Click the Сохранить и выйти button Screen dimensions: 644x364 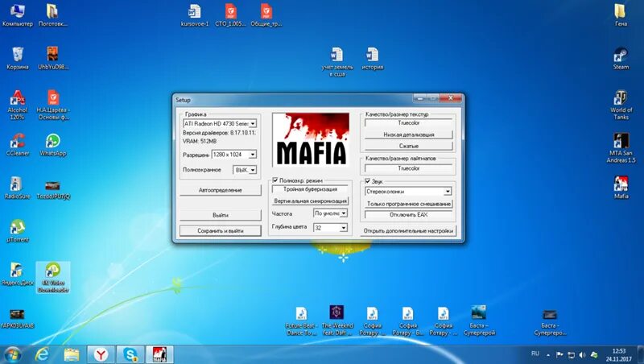click(220, 231)
